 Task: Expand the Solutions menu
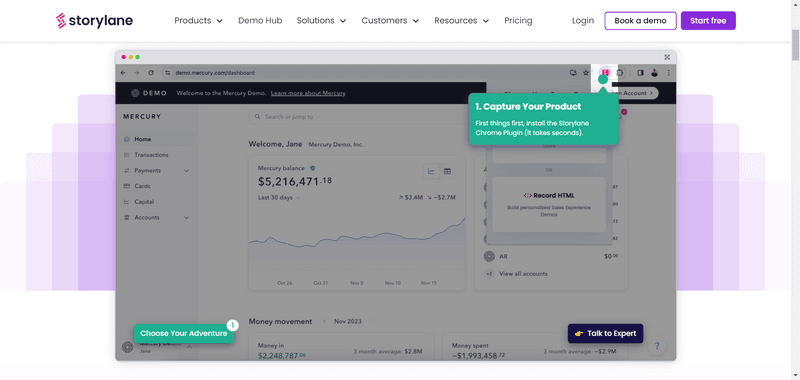321,20
